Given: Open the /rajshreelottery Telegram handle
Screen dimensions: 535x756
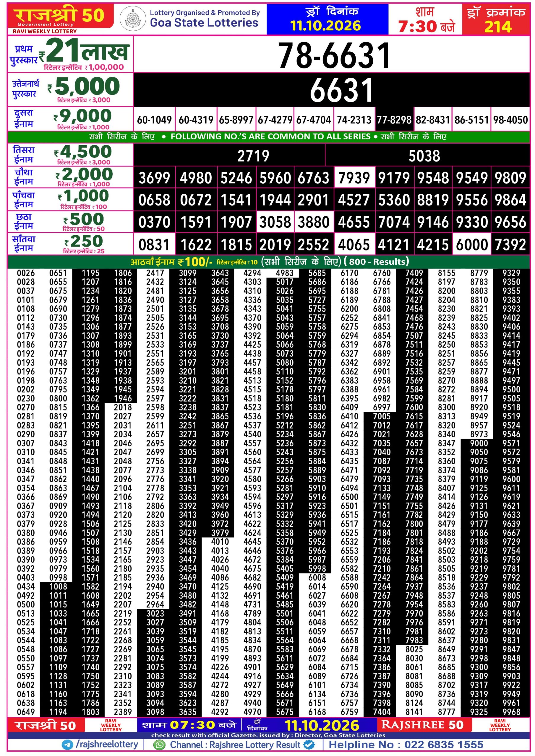Looking at the screenshot, I should [106, 744].
